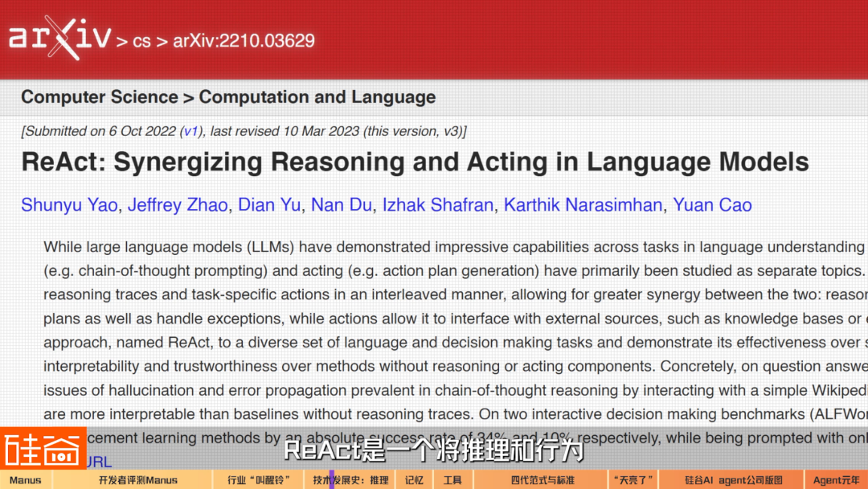Screen dimensions: 868x489
Task: Click the submission date line
Action: point(244,131)
